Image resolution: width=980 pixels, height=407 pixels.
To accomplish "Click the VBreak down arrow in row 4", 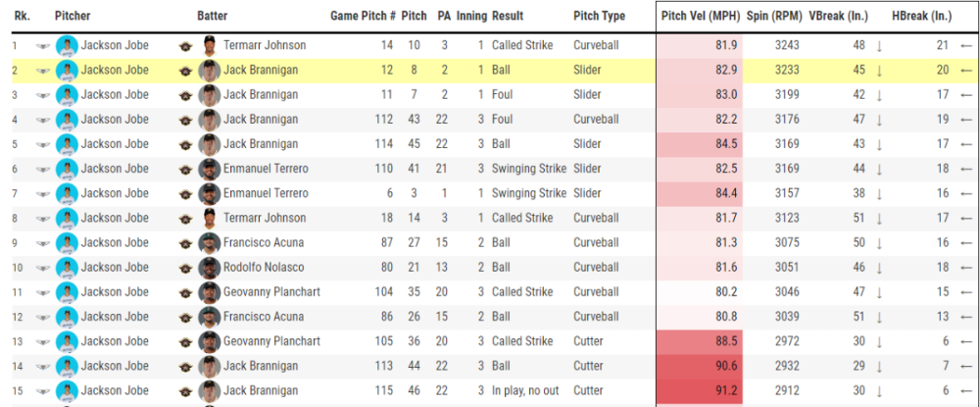I will (879, 120).
